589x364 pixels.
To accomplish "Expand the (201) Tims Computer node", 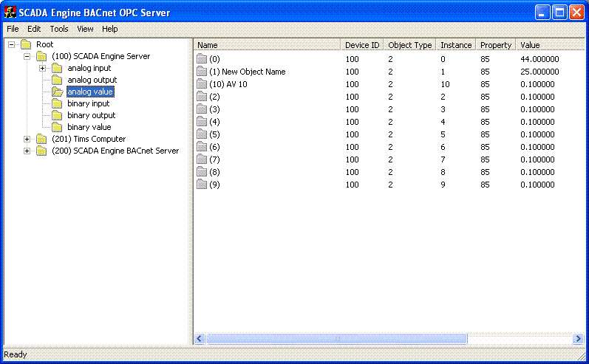I will tap(27, 140).
